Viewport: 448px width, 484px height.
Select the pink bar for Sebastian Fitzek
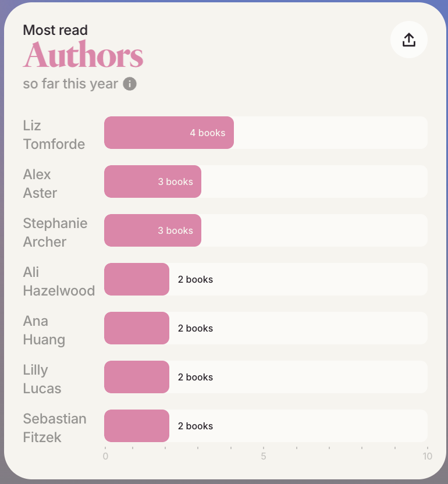(x=137, y=426)
